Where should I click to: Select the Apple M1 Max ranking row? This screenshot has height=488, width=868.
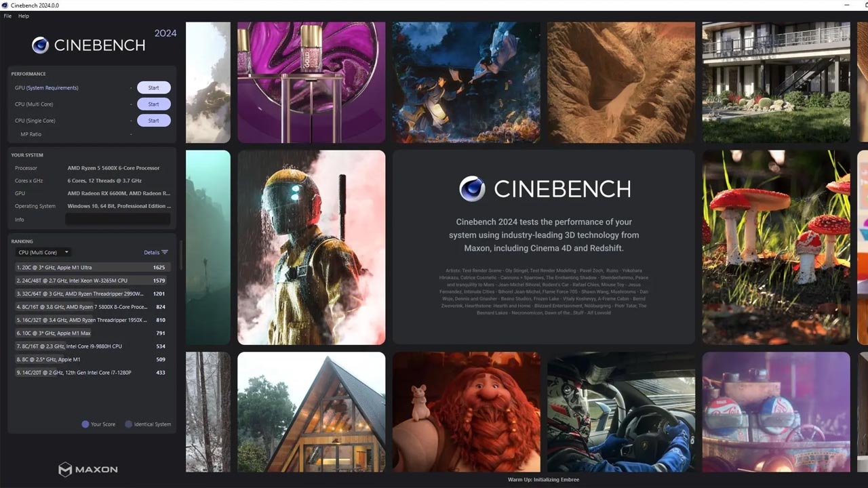[92, 333]
